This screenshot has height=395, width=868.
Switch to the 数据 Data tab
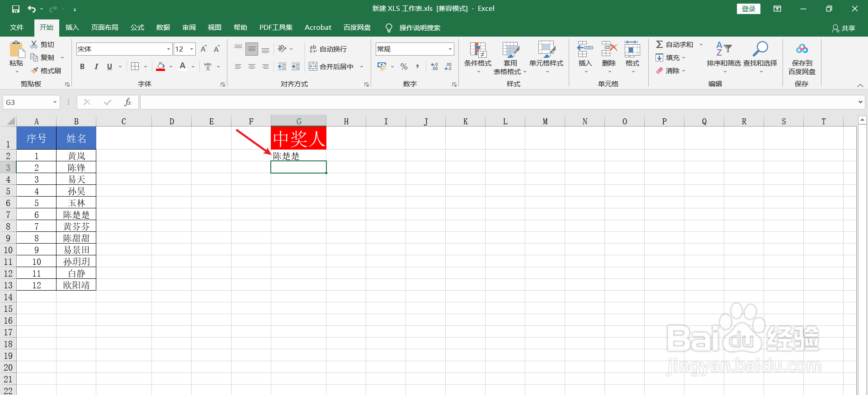pyautogui.click(x=163, y=28)
